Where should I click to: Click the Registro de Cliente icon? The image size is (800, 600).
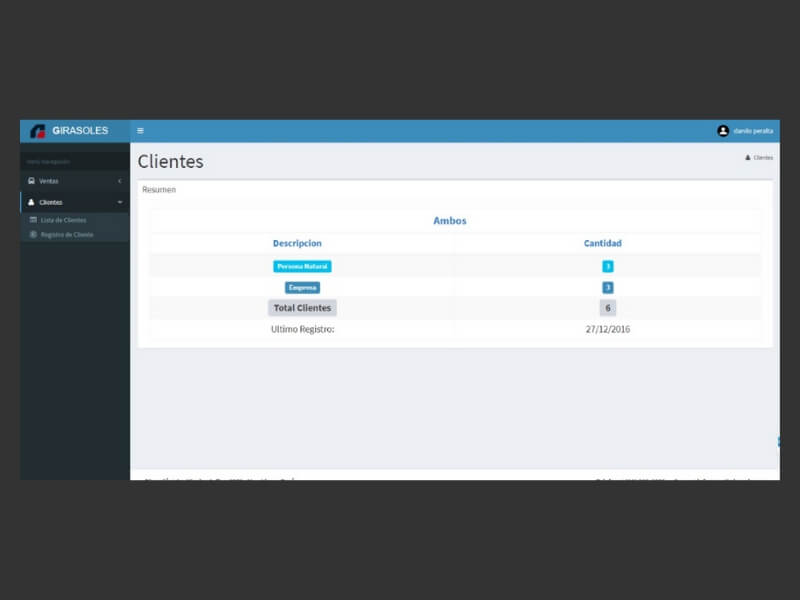click(x=33, y=235)
